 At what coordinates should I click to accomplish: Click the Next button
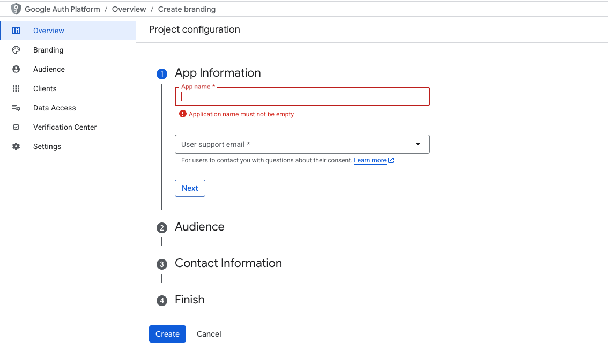point(190,188)
